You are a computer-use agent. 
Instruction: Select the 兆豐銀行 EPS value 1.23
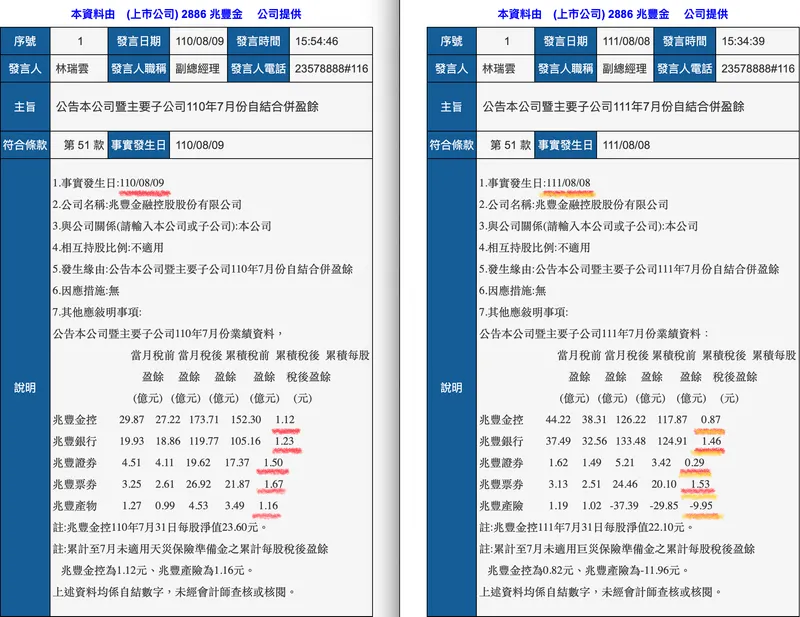point(285,441)
